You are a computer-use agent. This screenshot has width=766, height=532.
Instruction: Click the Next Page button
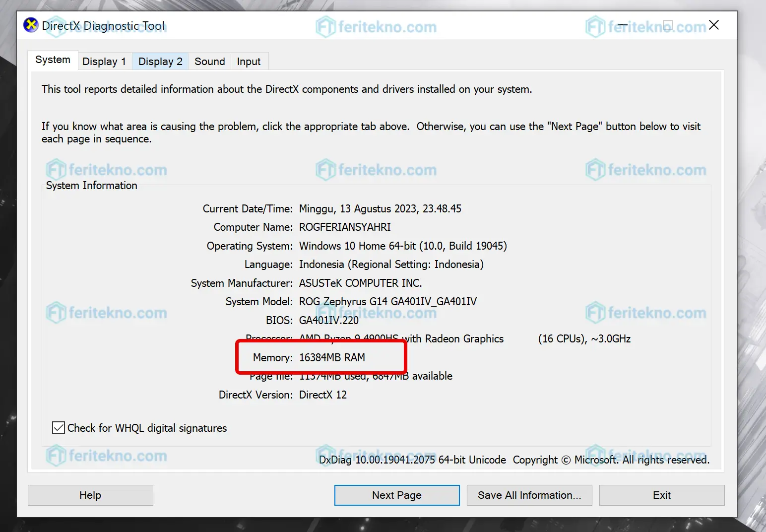tap(397, 495)
